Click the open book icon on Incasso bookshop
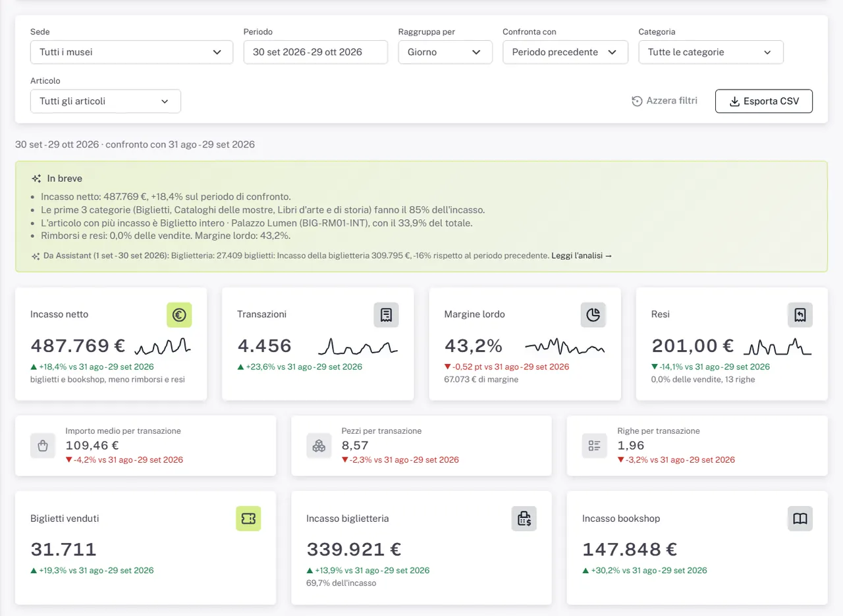This screenshot has height=616, width=843. [x=800, y=519]
